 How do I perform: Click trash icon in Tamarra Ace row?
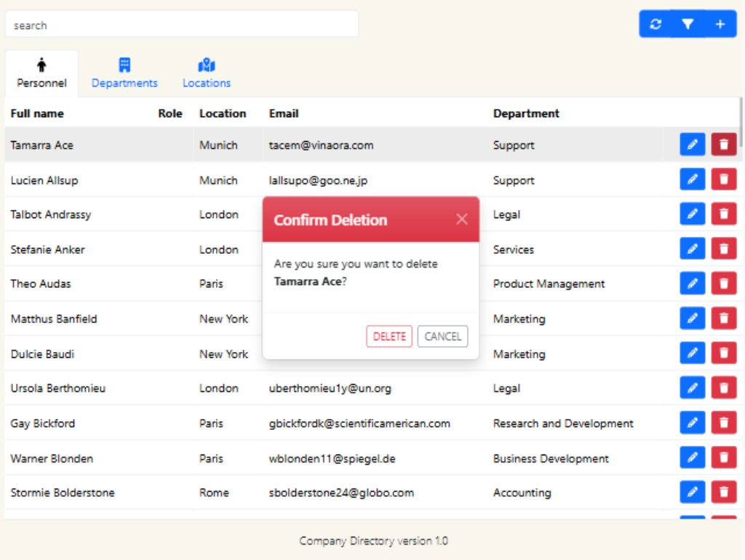point(723,145)
